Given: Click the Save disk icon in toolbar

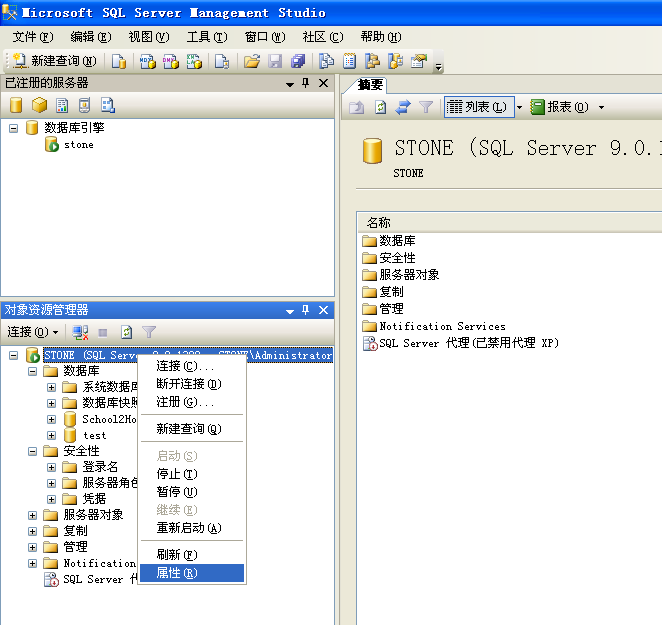Looking at the screenshot, I should [275, 61].
